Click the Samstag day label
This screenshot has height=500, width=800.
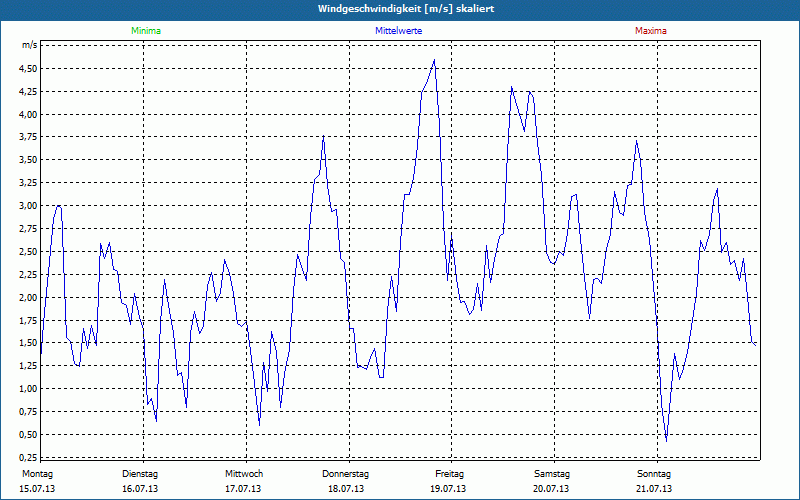pos(552,474)
